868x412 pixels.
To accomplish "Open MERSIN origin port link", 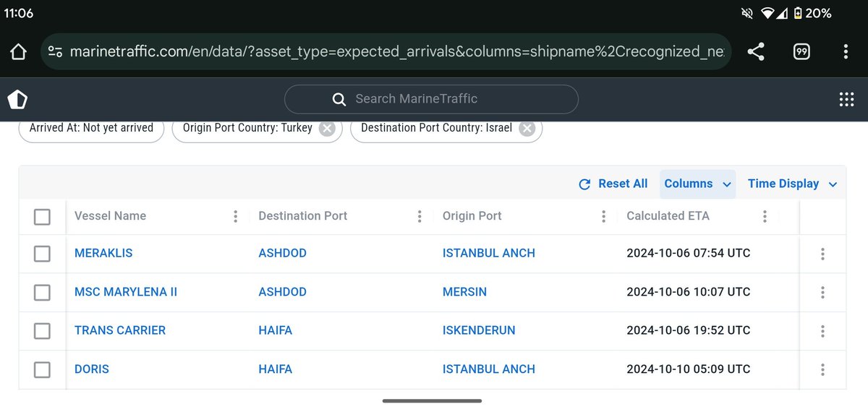I will tap(464, 292).
